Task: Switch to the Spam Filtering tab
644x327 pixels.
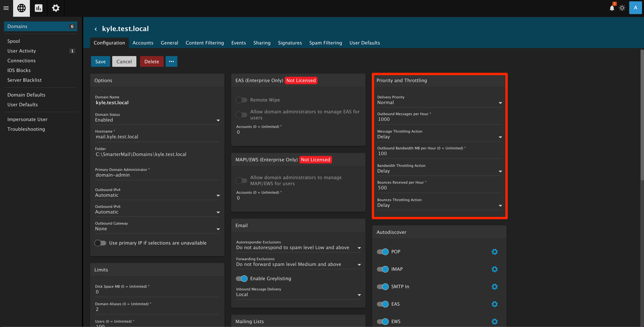Action: point(326,43)
